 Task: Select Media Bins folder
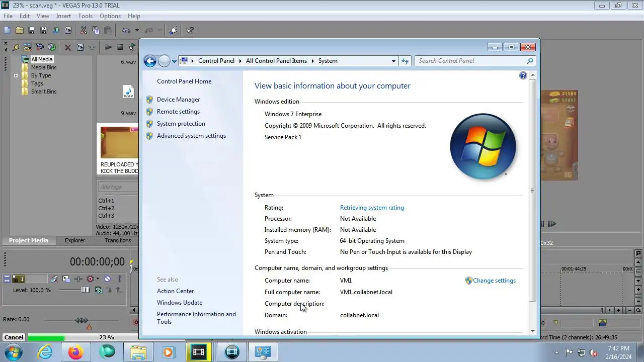44,67
